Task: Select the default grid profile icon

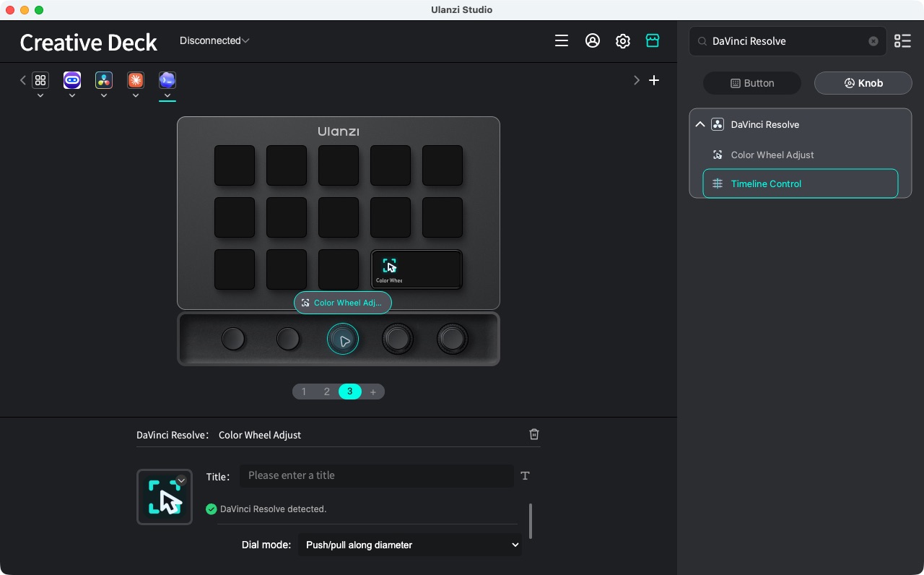Action: 40,80
